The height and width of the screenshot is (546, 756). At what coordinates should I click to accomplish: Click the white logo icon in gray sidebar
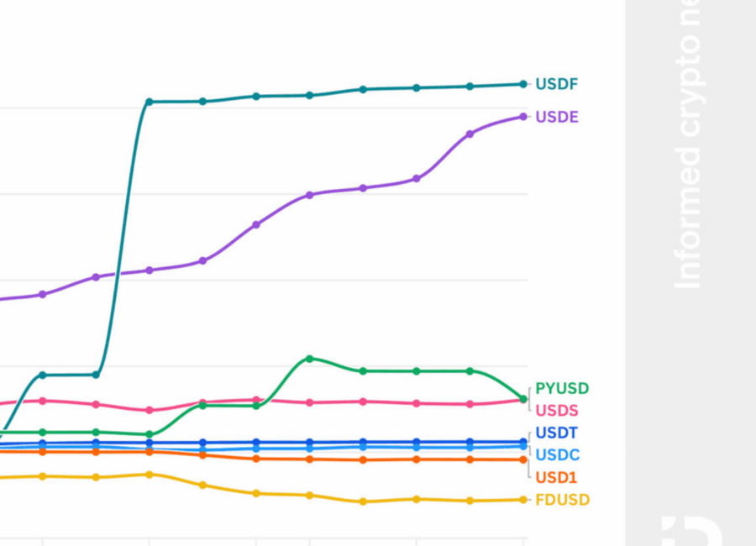(x=691, y=531)
